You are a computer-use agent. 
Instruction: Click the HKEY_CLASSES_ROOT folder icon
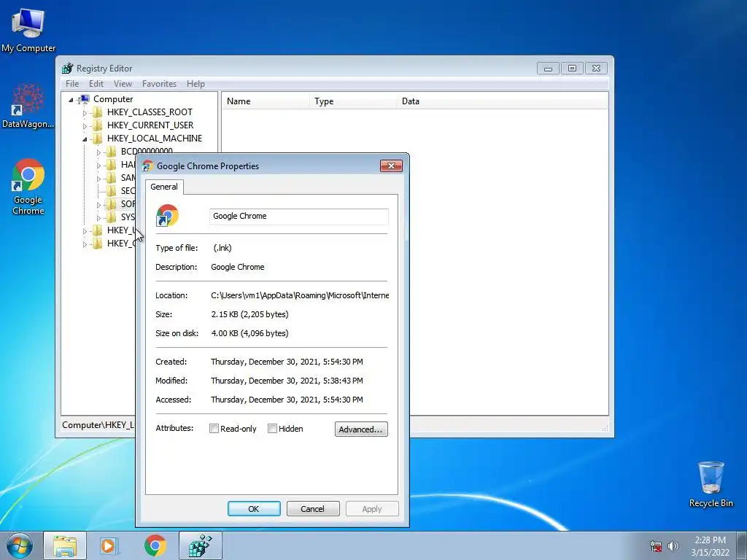pyautogui.click(x=98, y=112)
